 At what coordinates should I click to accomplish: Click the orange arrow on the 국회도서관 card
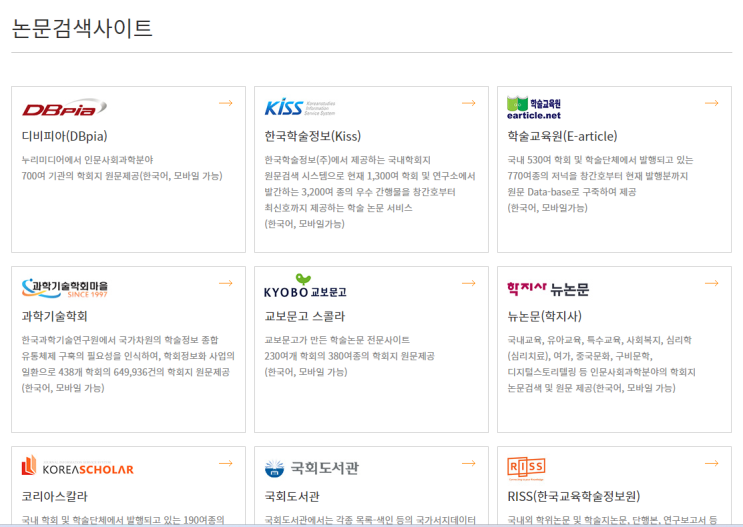point(469,463)
